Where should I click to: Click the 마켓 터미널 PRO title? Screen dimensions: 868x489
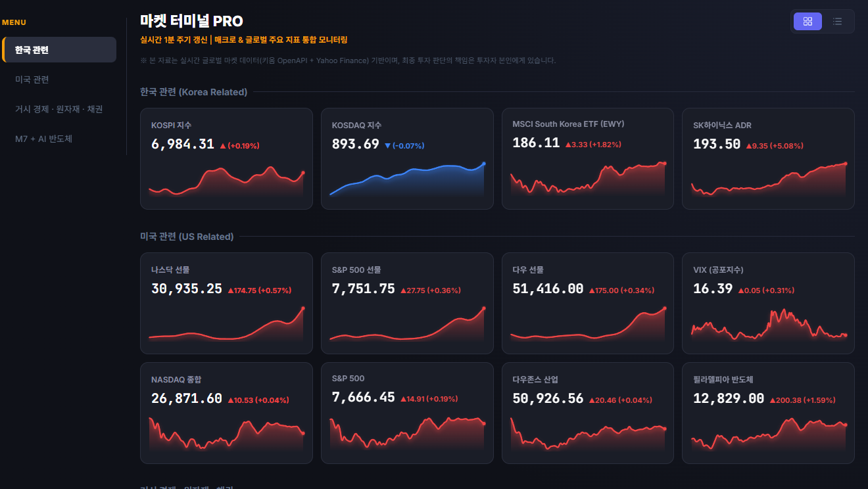tap(191, 21)
